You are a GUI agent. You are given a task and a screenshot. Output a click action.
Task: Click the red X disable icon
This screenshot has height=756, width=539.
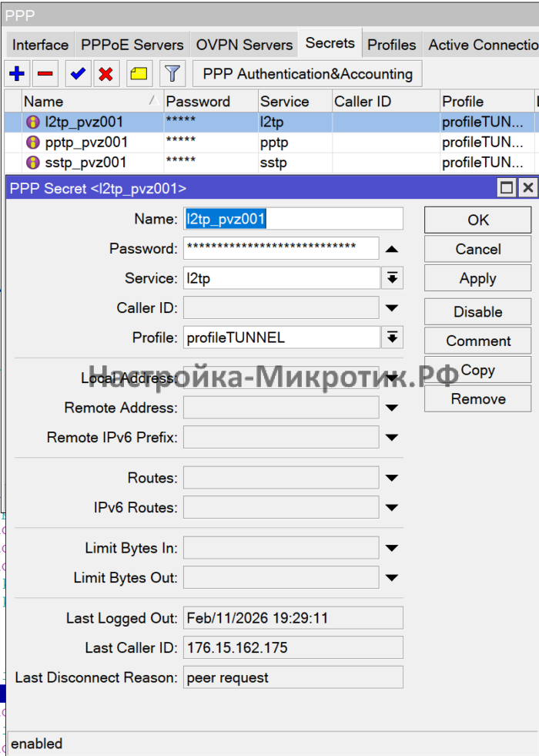click(106, 74)
